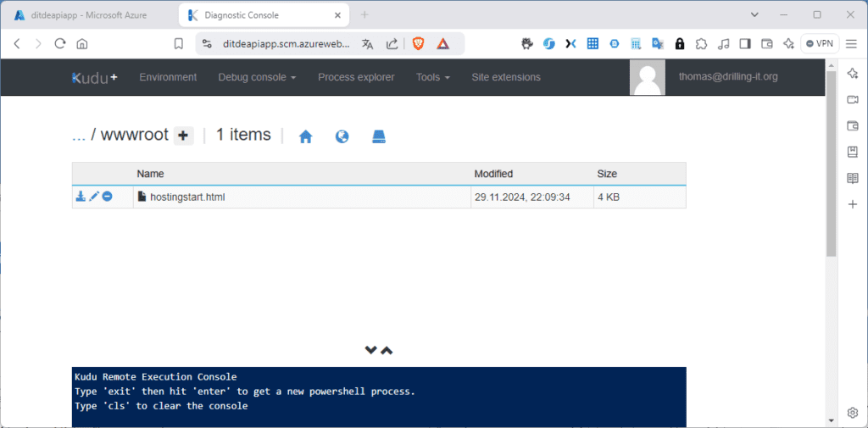Expand the Tools dropdown menu
Image resolution: width=868 pixels, height=428 pixels.
[433, 77]
